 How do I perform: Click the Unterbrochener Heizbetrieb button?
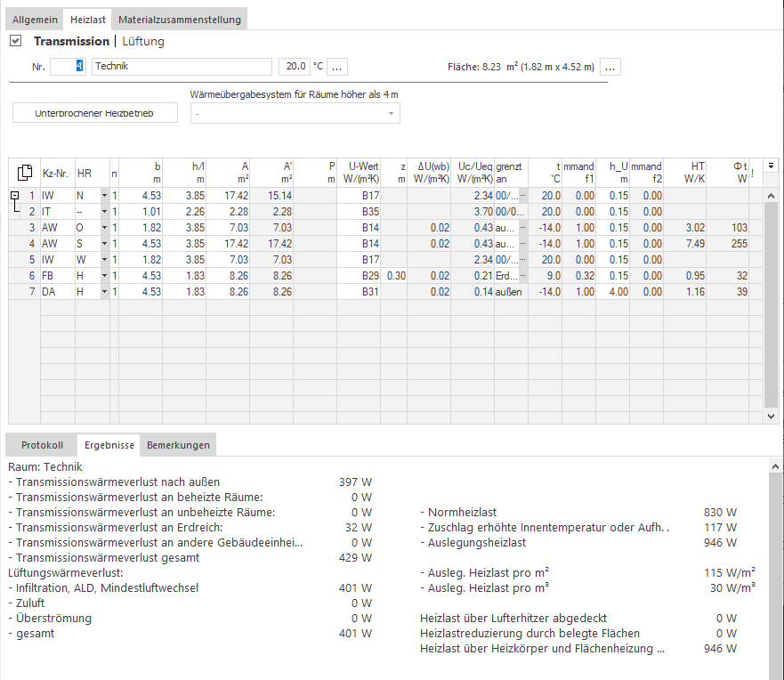94,113
